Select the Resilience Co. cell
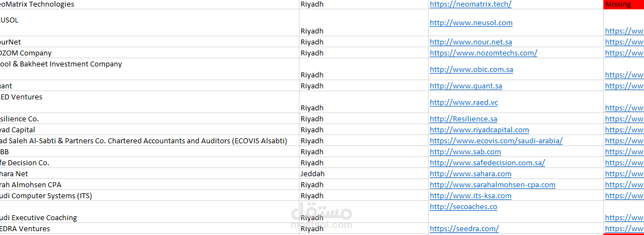The height and width of the screenshot is (235, 644). pyautogui.click(x=149, y=119)
